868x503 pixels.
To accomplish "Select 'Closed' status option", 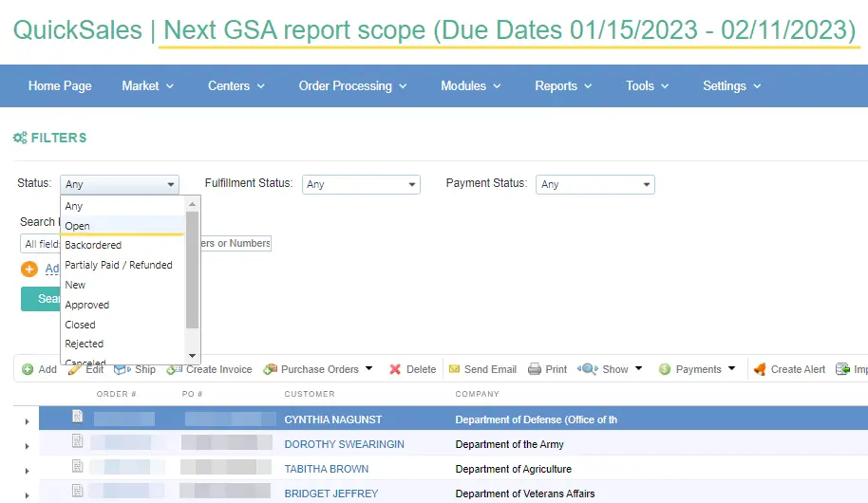I will (123, 325).
